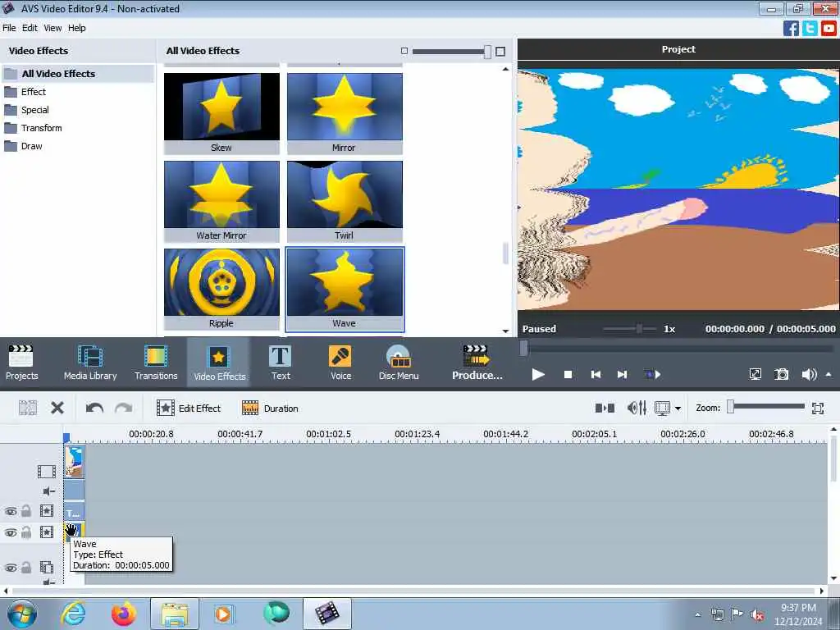Image resolution: width=840 pixels, height=630 pixels.
Task: Switch to storyboard view icon
Action: point(605,409)
